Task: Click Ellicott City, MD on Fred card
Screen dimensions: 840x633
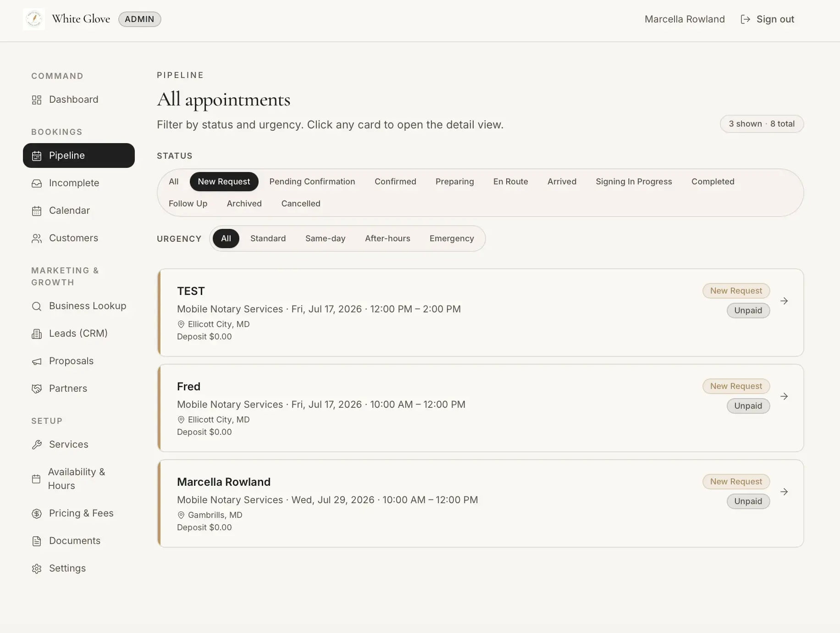Action: (x=219, y=420)
